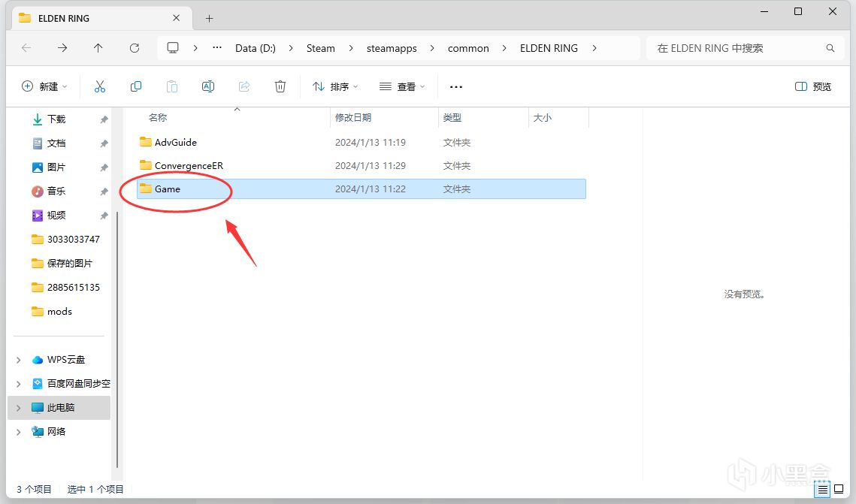856x504 pixels.
Task: Click the Forward navigation arrow
Action: (x=62, y=48)
